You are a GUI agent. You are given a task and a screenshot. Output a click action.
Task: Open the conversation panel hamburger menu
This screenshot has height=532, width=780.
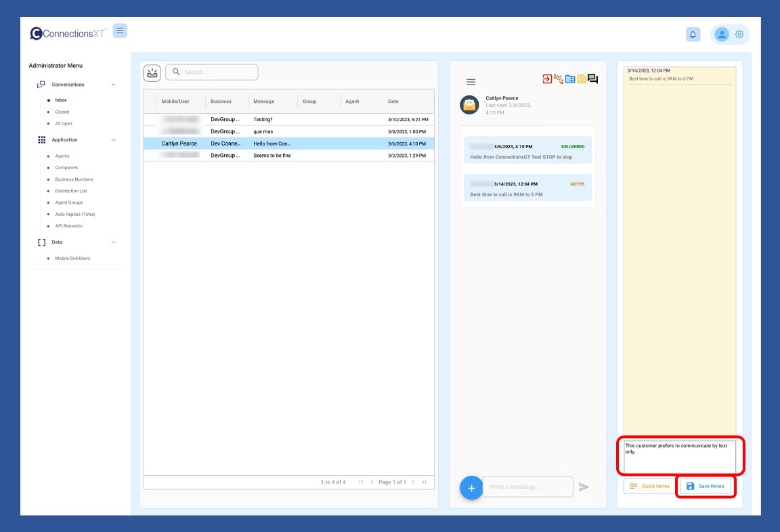[x=471, y=82]
